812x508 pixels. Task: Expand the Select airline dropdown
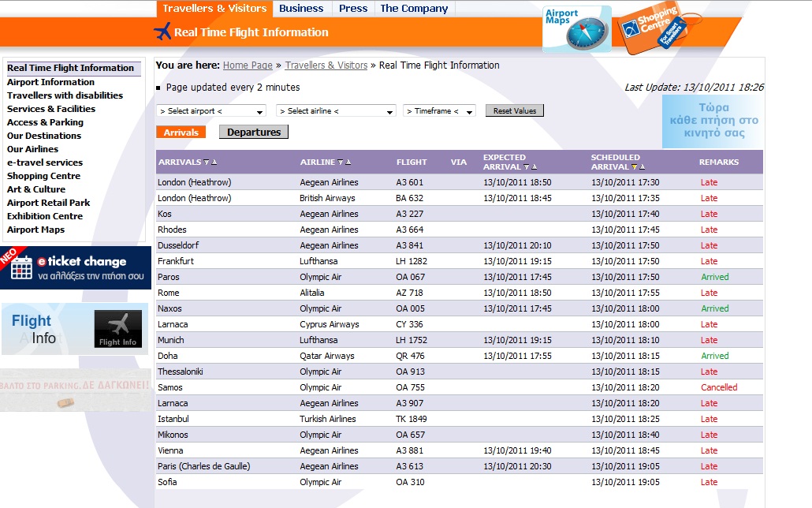pos(336,111)
